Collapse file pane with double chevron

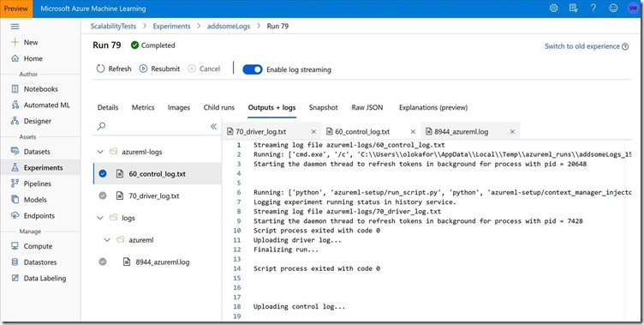(213, 126)
